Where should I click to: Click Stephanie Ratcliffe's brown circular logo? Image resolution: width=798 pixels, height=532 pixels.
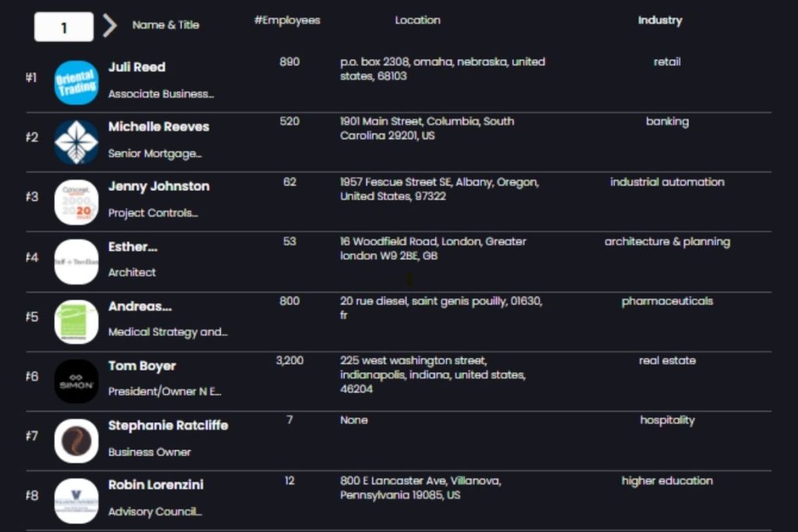click(76, 441)
